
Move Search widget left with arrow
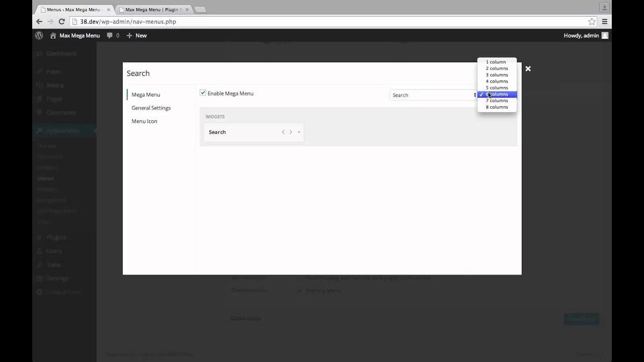[283, 132]
